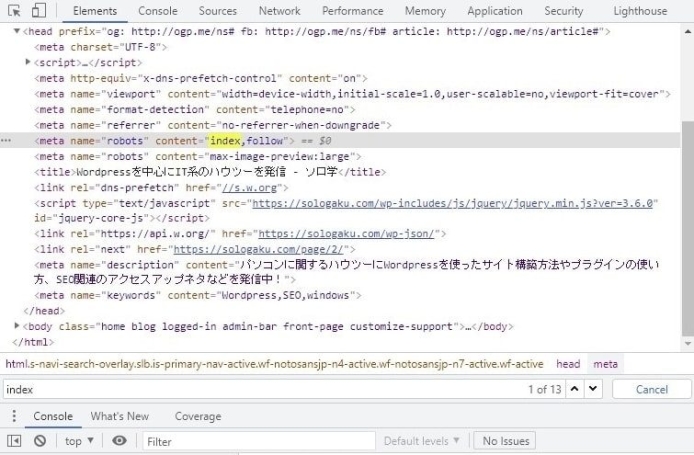The width and height of the screenshot is (694, 455).
Task: Open the Coverage drawer tab
Action: (x=198, y=416)
